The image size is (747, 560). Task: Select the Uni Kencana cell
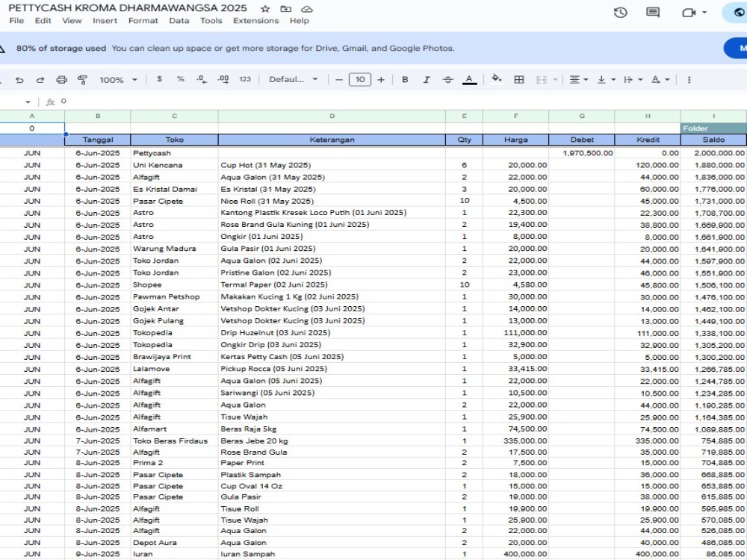point(174,165)
